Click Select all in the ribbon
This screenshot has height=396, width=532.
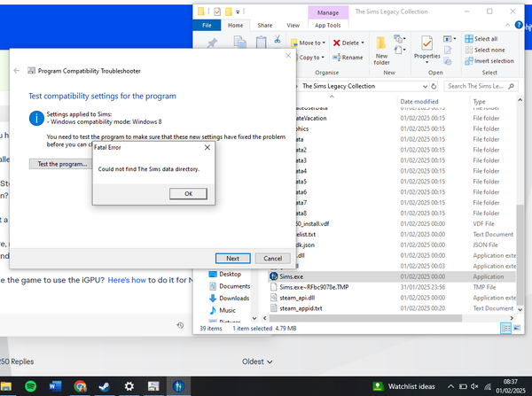(485, 39)
